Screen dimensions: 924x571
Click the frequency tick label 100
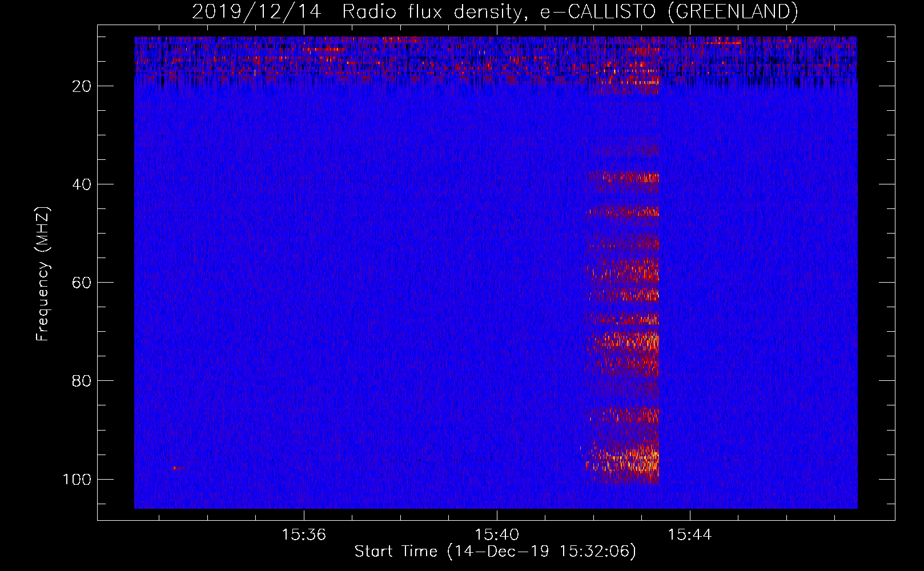pos(77,479)
